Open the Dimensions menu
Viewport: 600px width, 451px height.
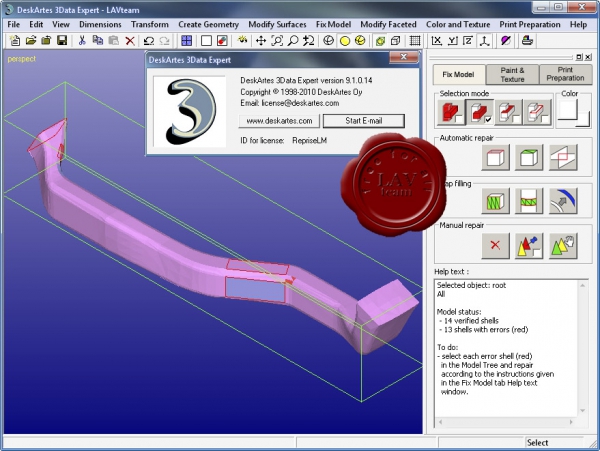coord(100,24)
